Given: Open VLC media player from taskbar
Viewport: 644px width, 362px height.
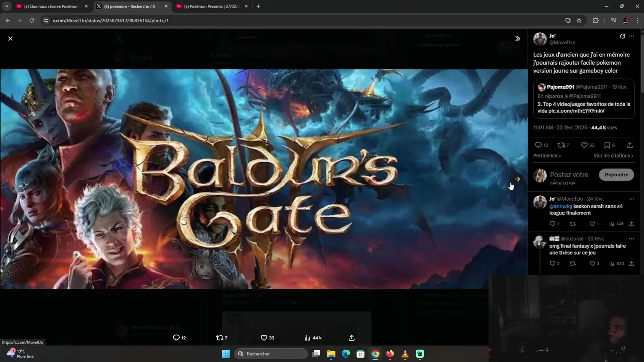Looking at the screenshot, I should point(405,354).
